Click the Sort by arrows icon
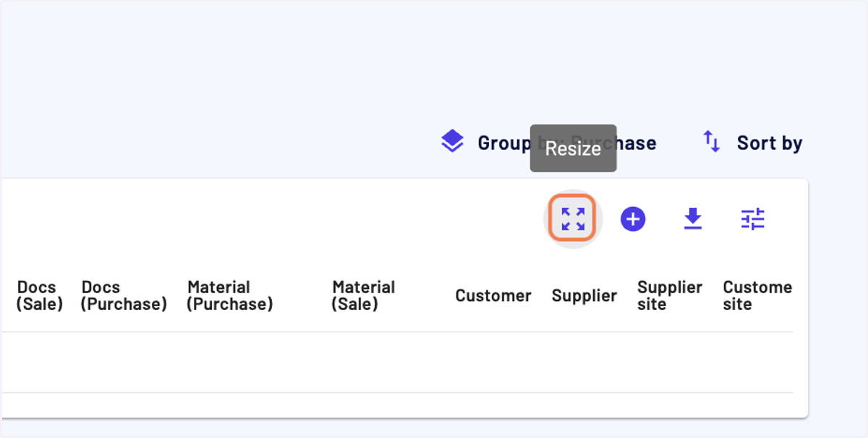Image resolution: width=868 pixels, height=438 pixels. 712,142
